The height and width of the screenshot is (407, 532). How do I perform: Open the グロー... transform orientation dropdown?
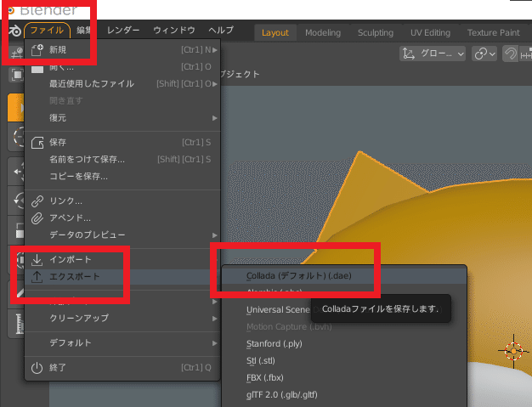433,54
